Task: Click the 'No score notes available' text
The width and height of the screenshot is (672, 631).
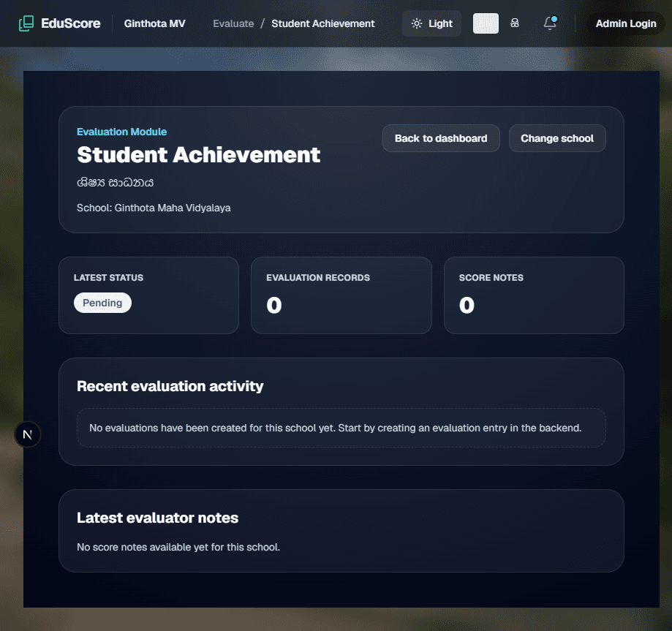Action: tap(178, 548)
